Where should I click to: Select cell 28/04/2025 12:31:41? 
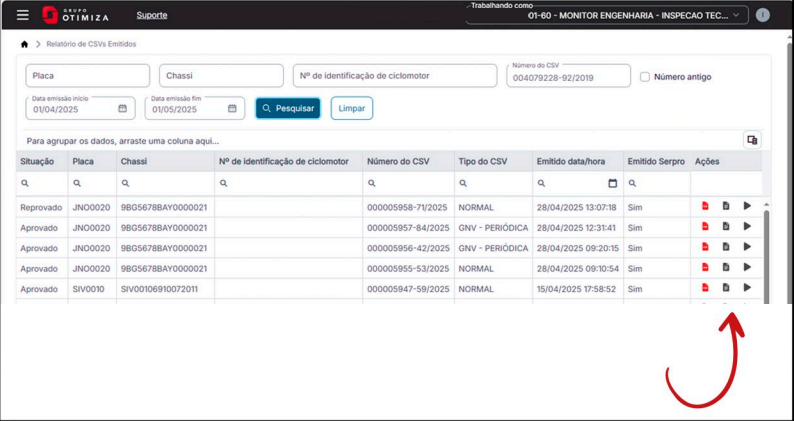[x=578, y=228]
